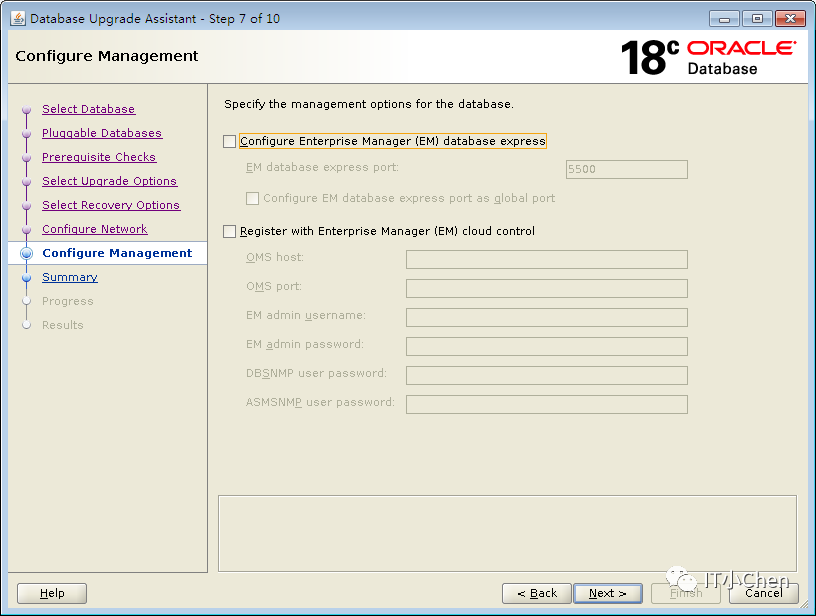Screen dimensions: 816x616
Task: Close the Database Upgrade Assistant window
Action: click(790, 19)
